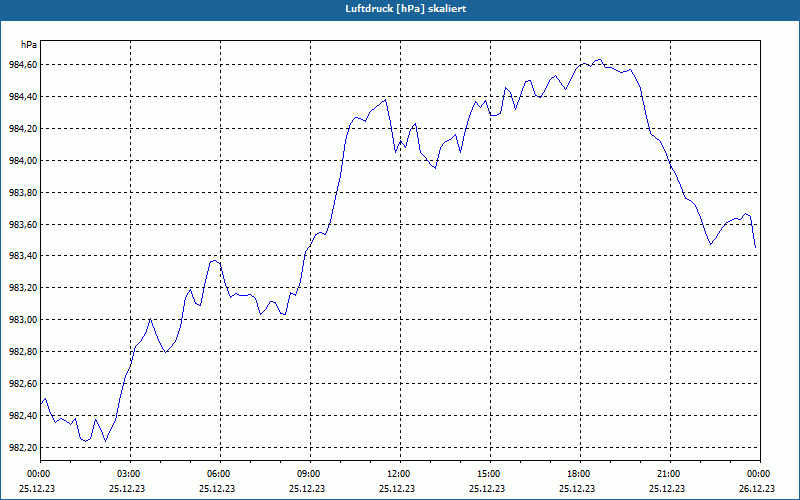
Task: Click the 983,40 y-axis label
Action: point(23,256)
